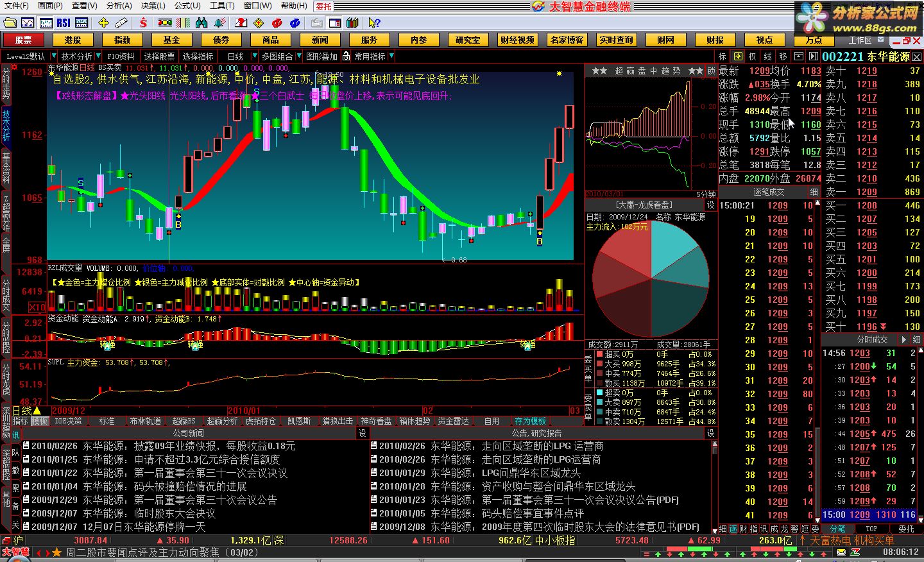Click the 港股 category button

73,40
